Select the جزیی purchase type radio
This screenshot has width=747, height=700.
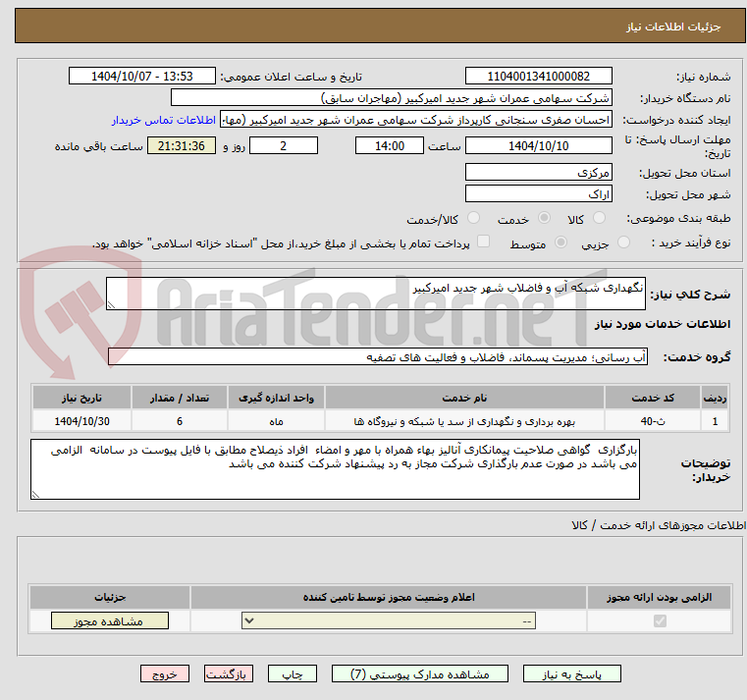pos(623,242)
